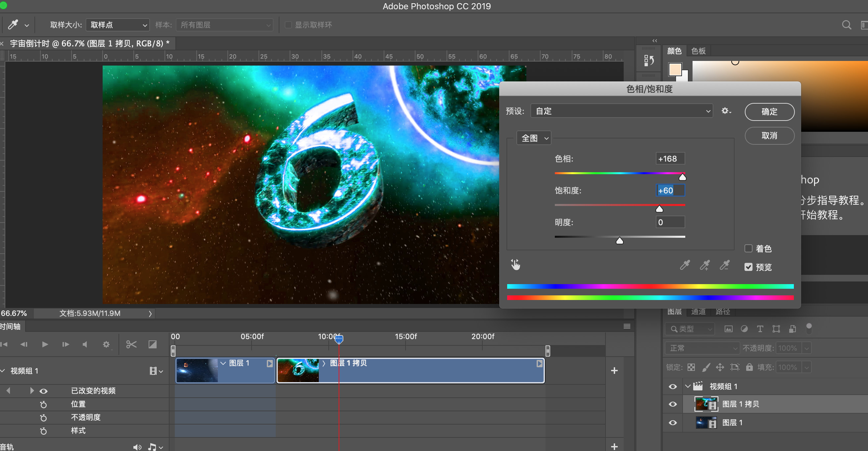Open timeline settings gear icon
This screenshot has height=451, width=868.
click(x=106, y=344)
